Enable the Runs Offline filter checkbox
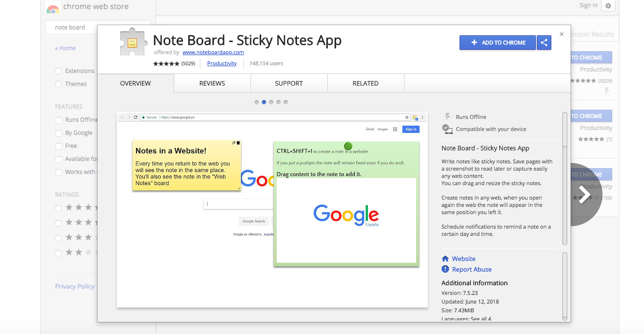Viewport: 644px width, 334px height. pos(58,119)
